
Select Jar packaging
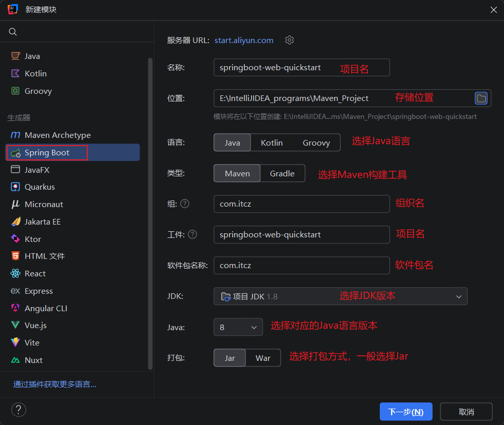coord(230,358)
